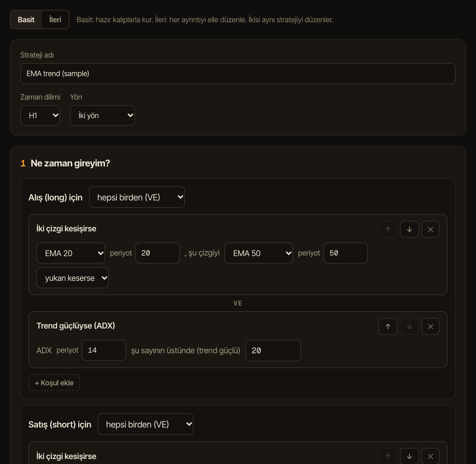This screenshot has width=476, height=464.
Task: Open the EMA 50 line selector
Action: [259, 253]
